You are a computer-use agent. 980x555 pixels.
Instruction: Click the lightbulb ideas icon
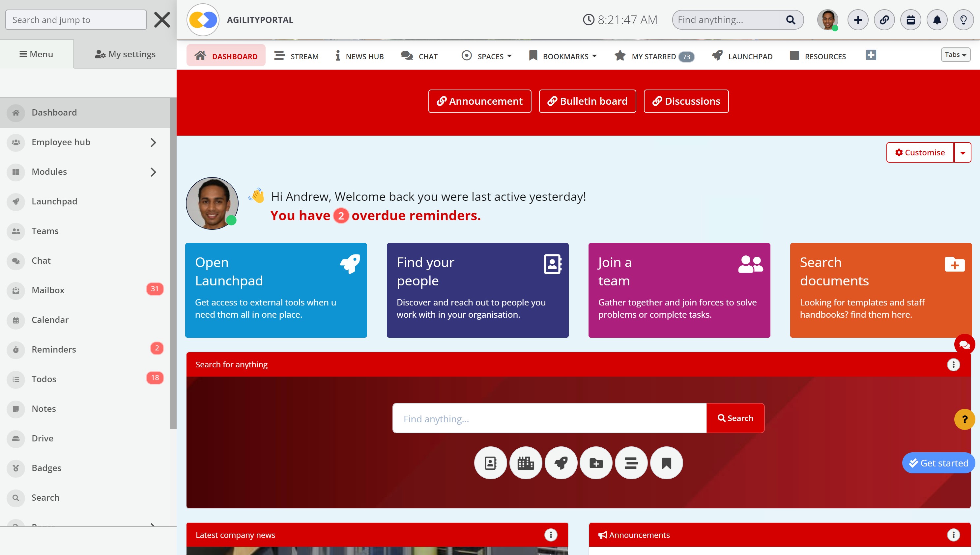click(x=963, y=20)
